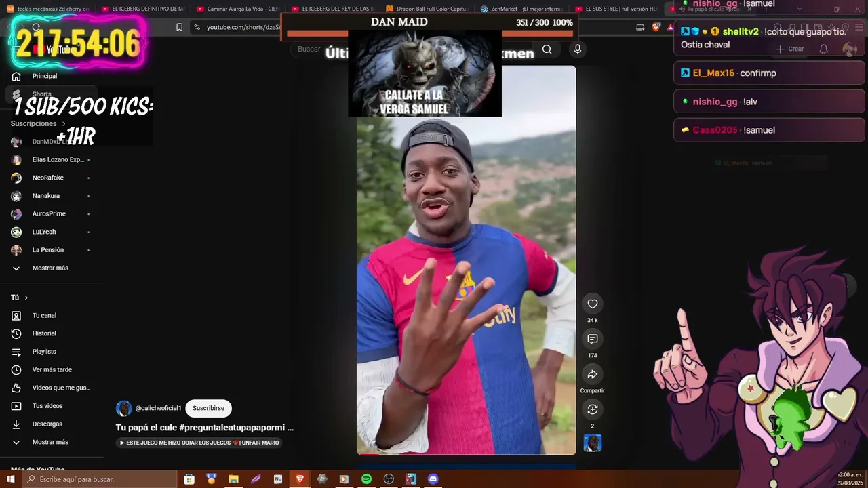Open OBS Studio from taskbar

click(x=389, y=479)
